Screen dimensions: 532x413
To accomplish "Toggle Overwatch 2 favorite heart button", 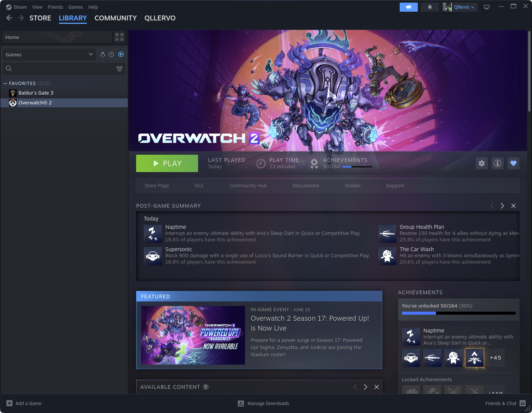I will [x=513, y=163].
